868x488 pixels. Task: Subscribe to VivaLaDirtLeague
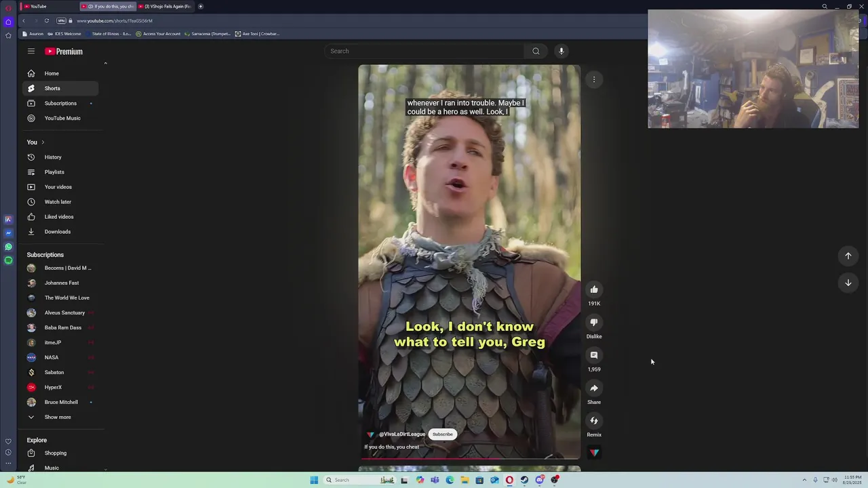click(443, 434)
